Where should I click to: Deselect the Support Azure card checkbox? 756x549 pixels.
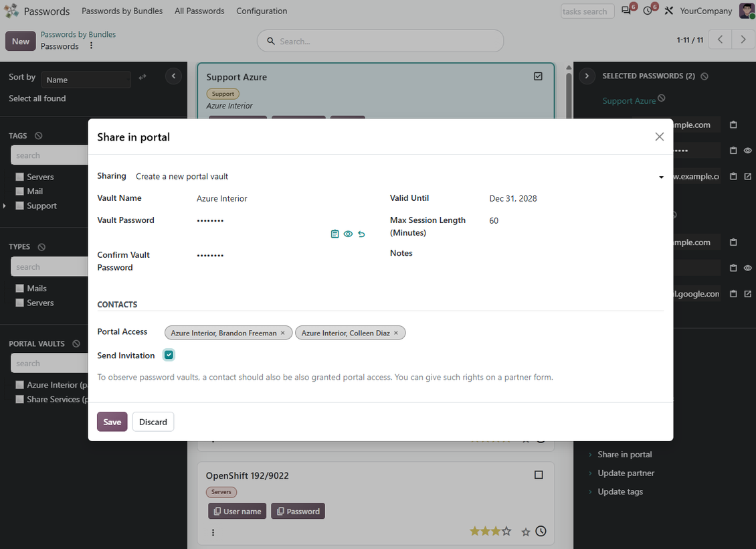(538, 76)
